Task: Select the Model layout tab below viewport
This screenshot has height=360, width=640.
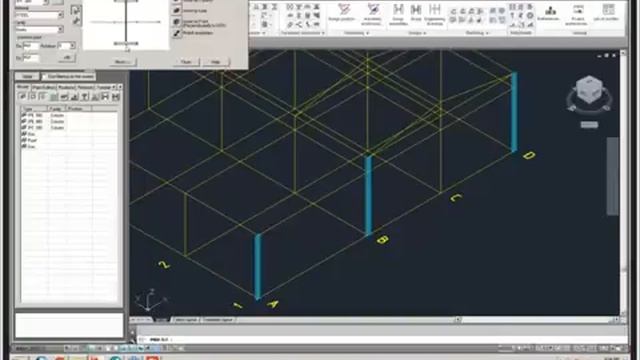Action: pos(162,320)
